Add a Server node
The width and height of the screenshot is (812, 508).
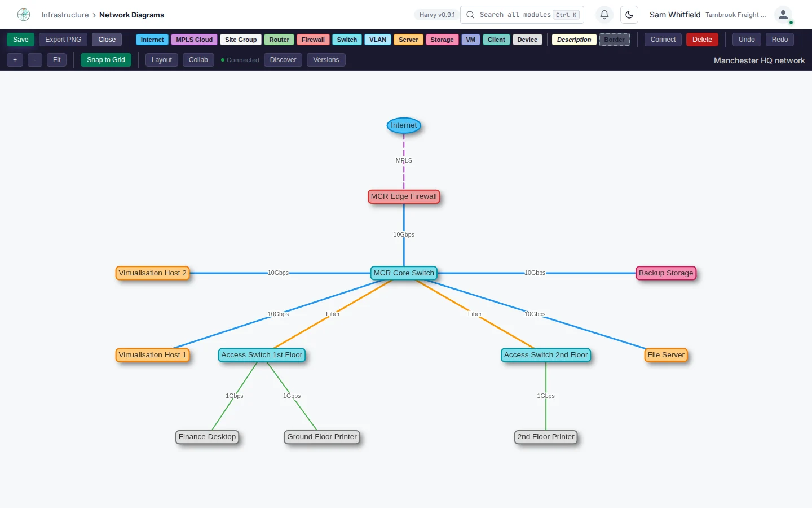tap(408, 40)
